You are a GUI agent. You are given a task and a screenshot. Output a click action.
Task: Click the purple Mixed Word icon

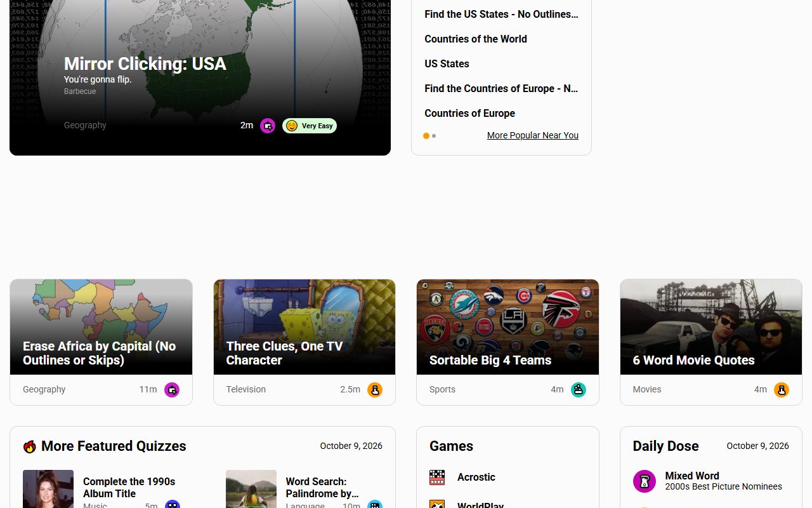click(645, 481)
